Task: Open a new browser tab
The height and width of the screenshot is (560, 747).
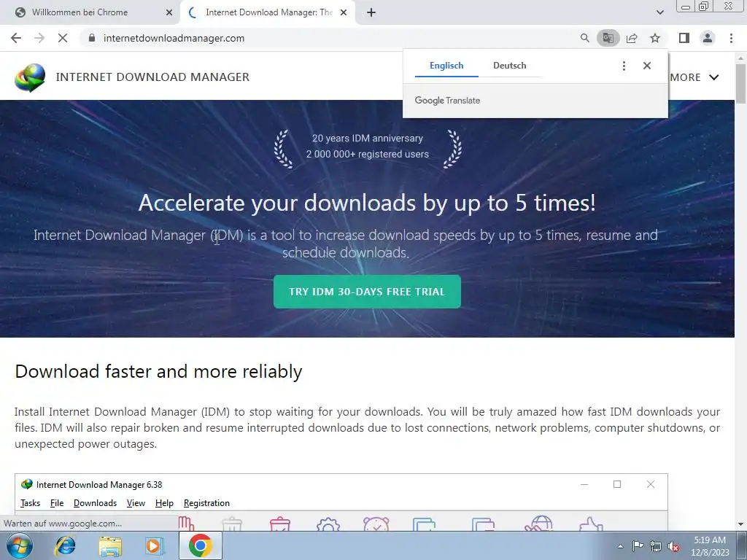Action: pos(371,13)
